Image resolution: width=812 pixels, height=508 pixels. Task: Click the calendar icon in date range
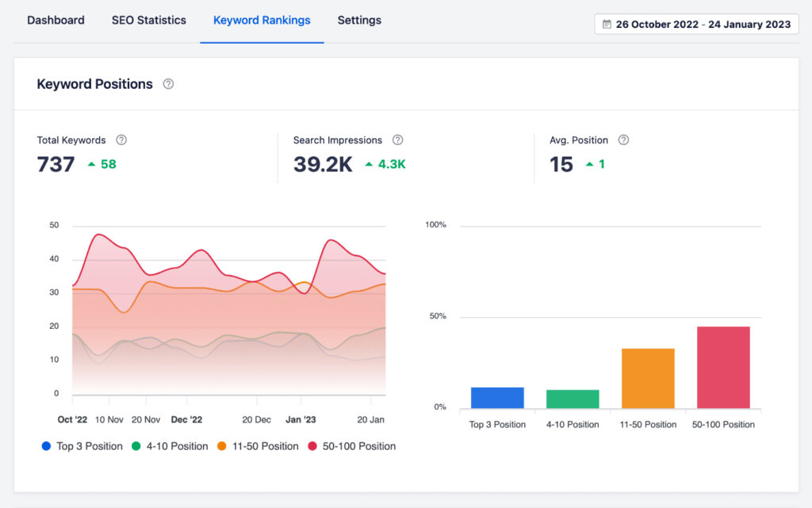[x=607, y=25]
